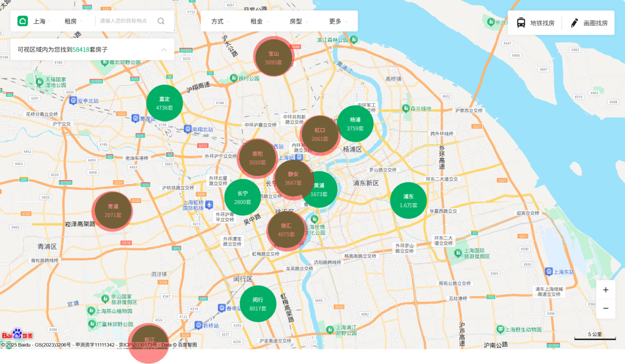625x364 pixels.
Task: Open the 上海 city dropdown
Action: coord(42,21)
